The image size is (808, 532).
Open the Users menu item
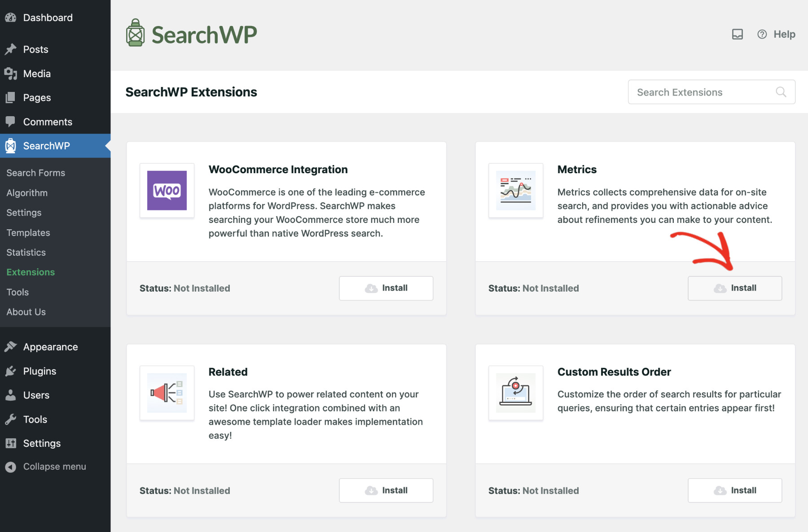coord(55,395)
